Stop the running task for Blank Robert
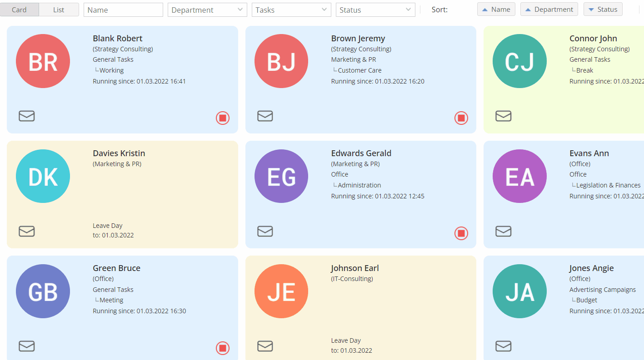Viewport: 644px width, 360px height. 223,118
